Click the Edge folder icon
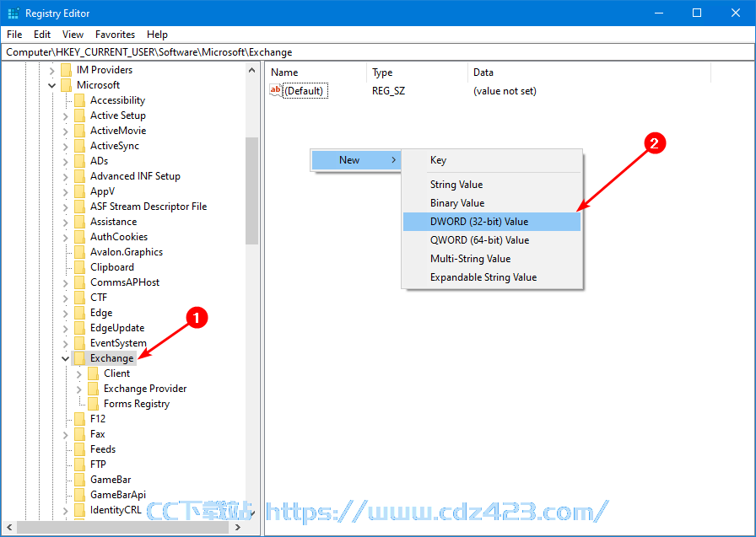 click(80, 313)
